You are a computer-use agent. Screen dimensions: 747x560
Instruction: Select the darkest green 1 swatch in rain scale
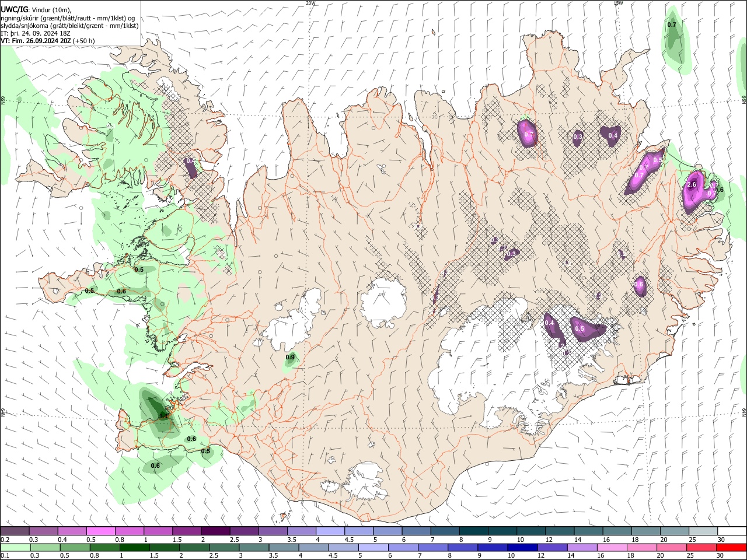[x=134, y=547]
